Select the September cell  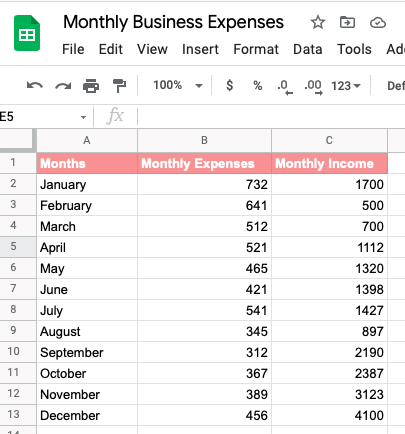click(87, 352)
